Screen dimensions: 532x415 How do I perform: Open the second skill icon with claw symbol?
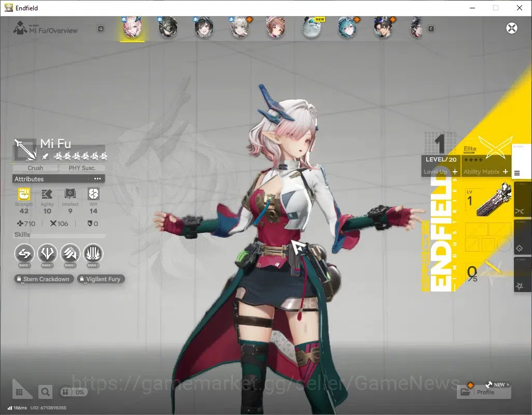click(47, 254)
